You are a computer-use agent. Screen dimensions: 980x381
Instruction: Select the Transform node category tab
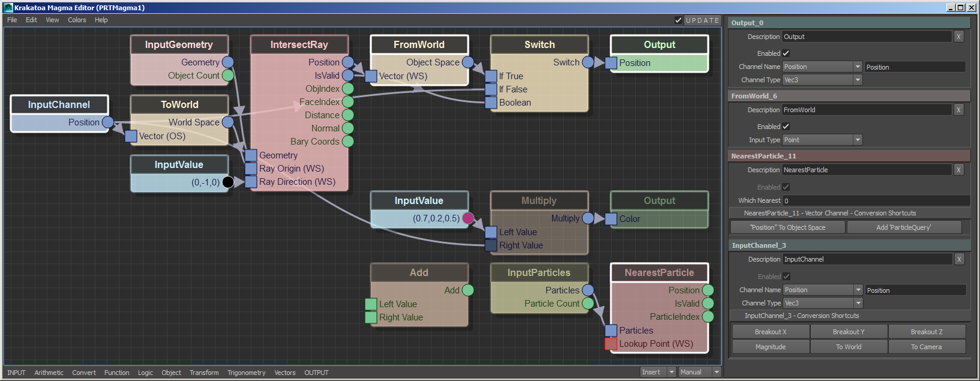204,373
